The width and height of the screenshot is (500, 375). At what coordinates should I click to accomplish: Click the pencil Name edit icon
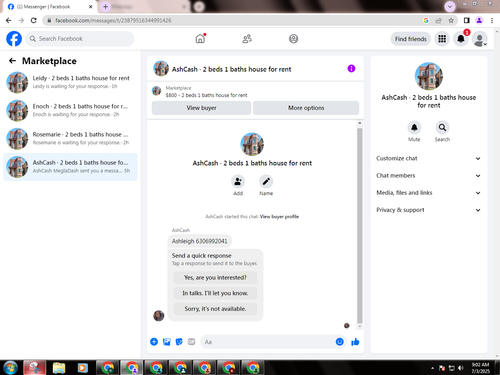click(x=266, y=182)
